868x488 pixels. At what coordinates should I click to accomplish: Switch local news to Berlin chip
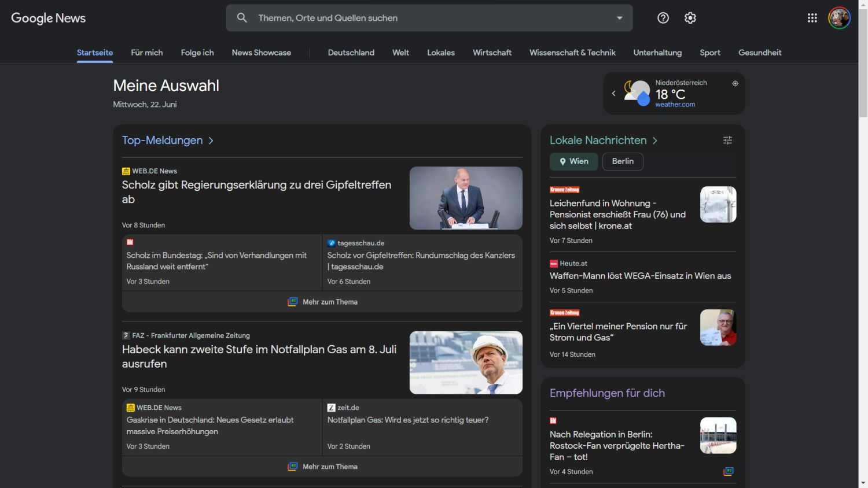coord(623,161)
